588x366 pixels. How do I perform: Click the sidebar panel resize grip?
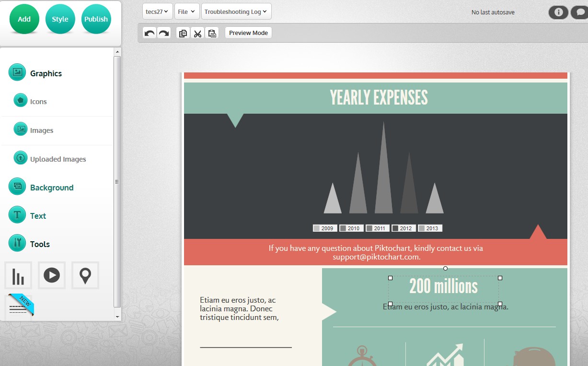[x=117, y=182]
